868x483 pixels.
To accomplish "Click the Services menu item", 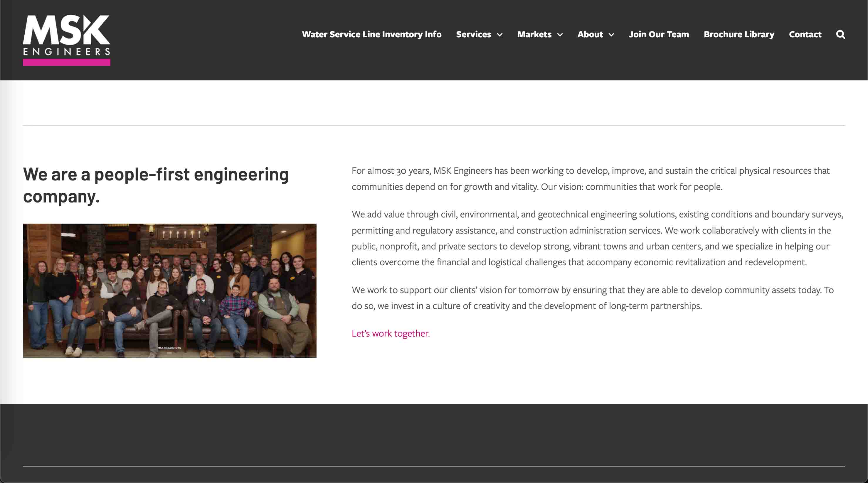I will point(473,34).
